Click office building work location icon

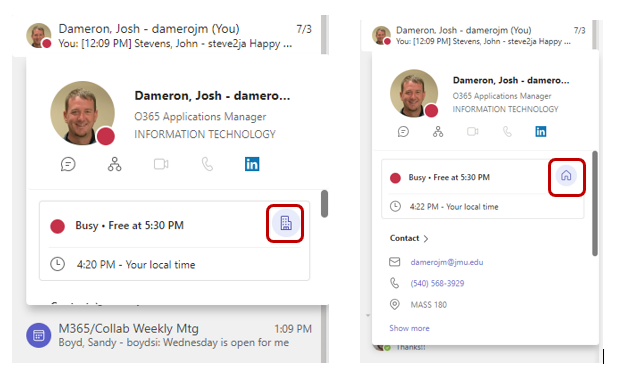[286, 223]
